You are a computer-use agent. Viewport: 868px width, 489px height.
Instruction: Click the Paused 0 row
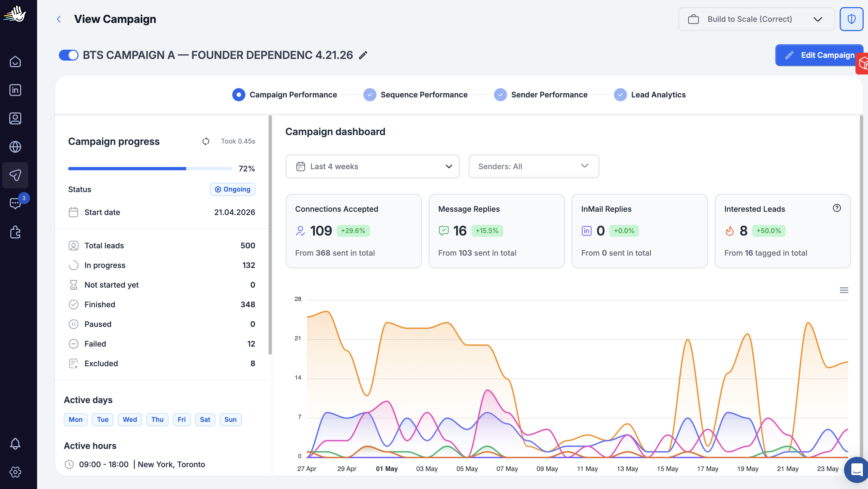point(162,324)
